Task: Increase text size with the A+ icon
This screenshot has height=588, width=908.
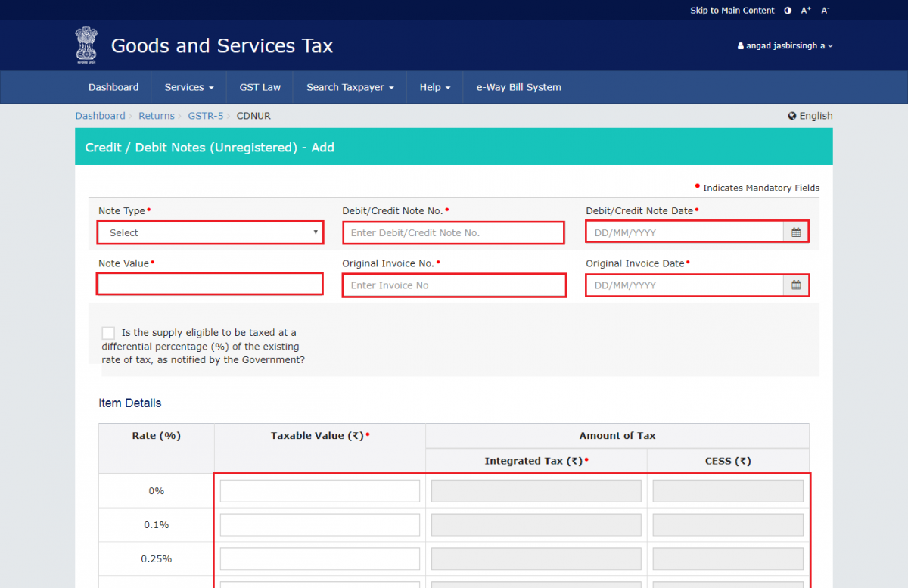Action: (x=805, y=10)
